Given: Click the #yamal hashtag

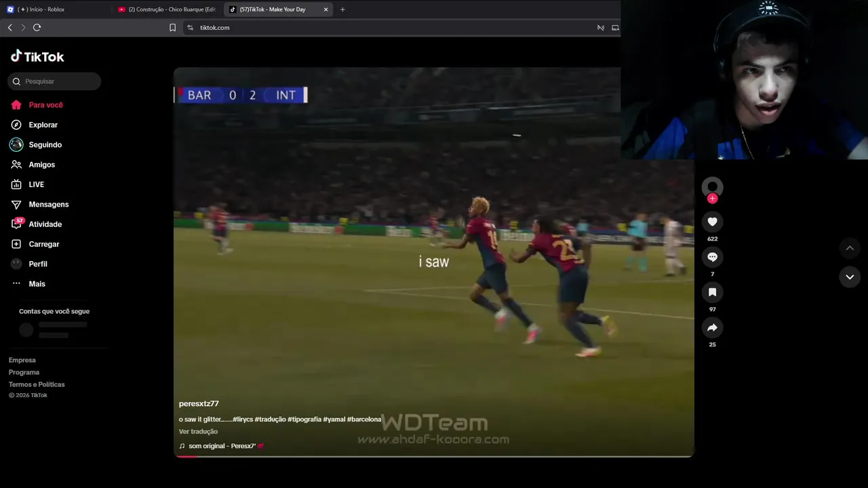Looking at the screenshot, I should pyautogui.click(x=334, y=420).
